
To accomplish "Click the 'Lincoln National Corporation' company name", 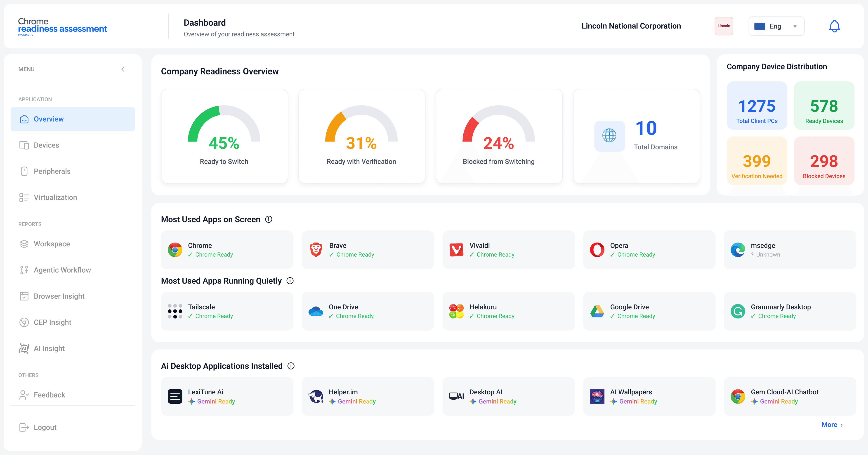I will tap(631, 26).
